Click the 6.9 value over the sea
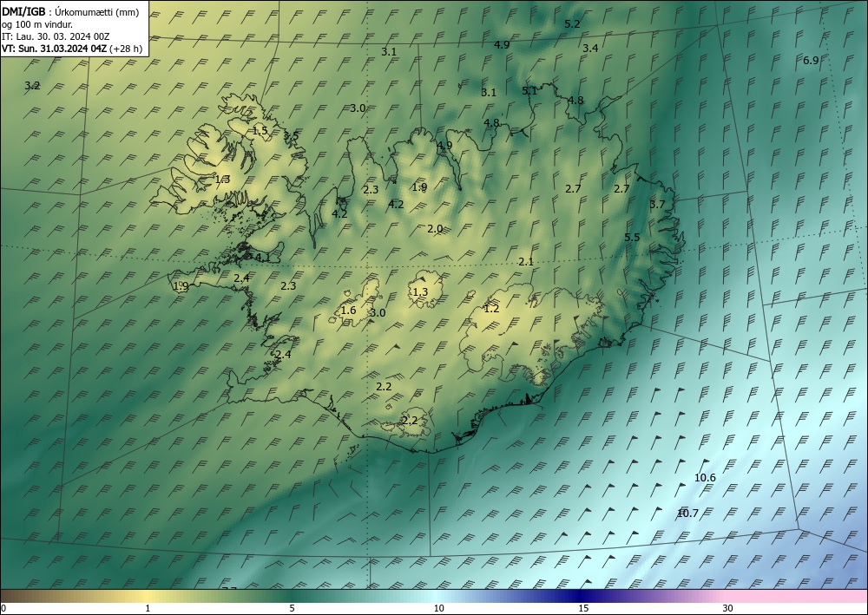 click(x=811, y=60)
